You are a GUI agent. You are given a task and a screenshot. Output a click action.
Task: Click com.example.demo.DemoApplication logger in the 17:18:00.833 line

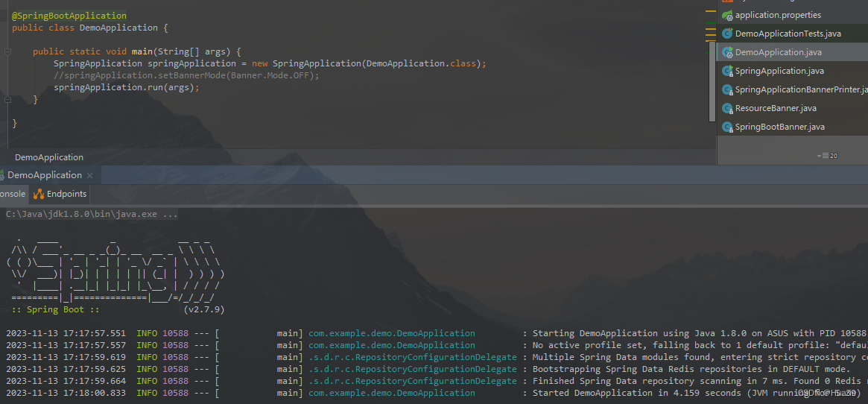coord(391,393)
